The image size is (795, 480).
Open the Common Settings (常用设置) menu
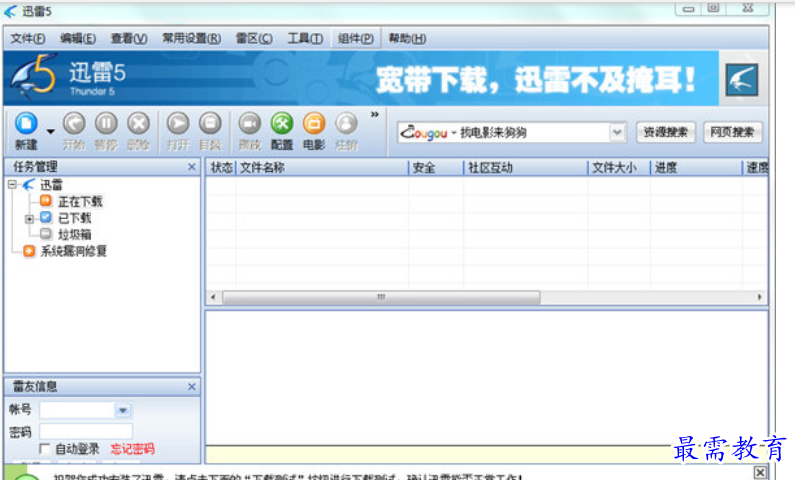click(191, 39)
